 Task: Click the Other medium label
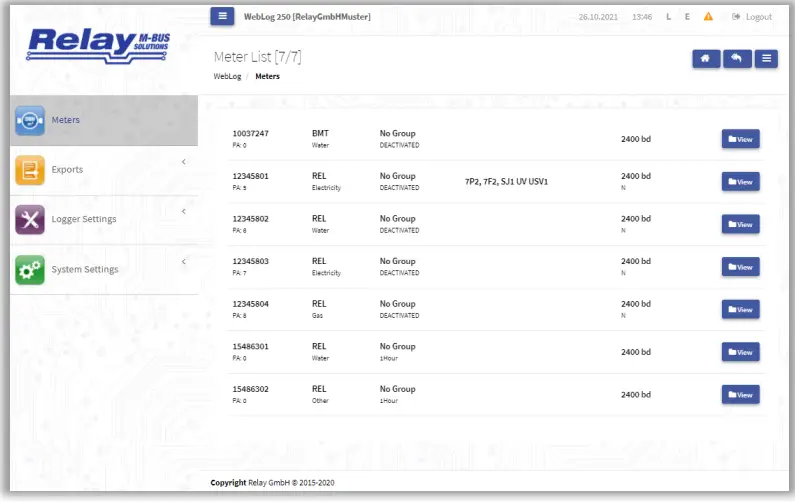pos(320,401)
